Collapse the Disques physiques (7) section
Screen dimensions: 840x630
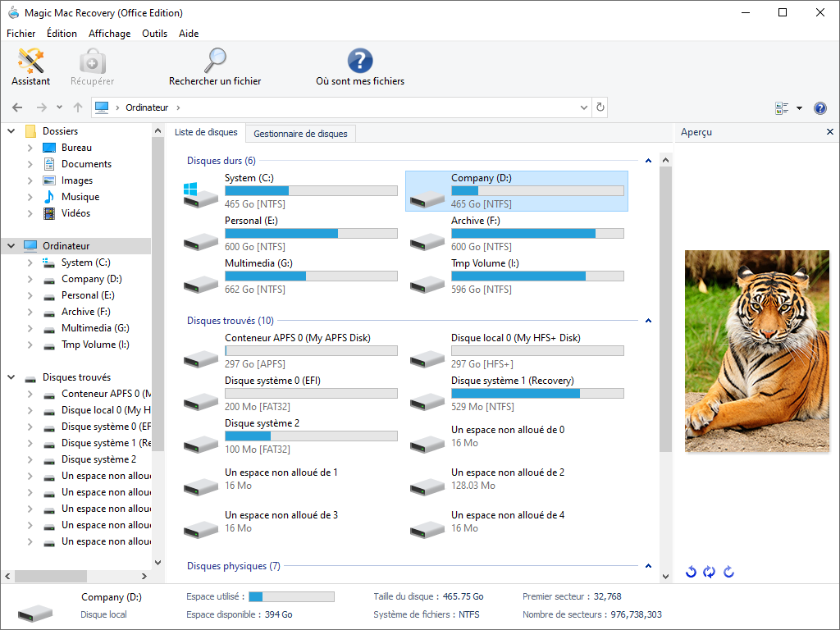[648, 566]
